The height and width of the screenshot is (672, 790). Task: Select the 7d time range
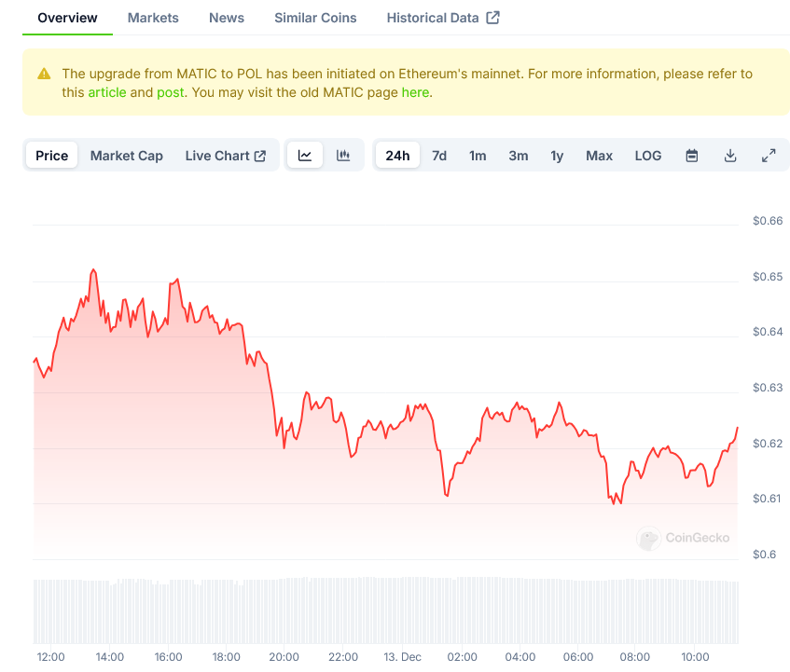[439, 156]
